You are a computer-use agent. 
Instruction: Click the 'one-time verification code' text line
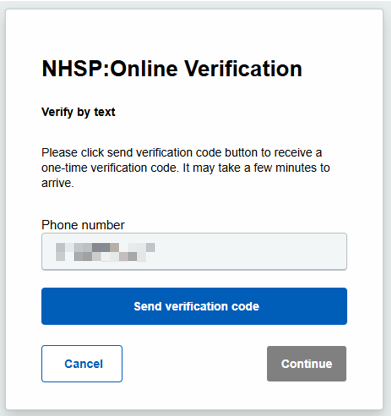[110, 168]
